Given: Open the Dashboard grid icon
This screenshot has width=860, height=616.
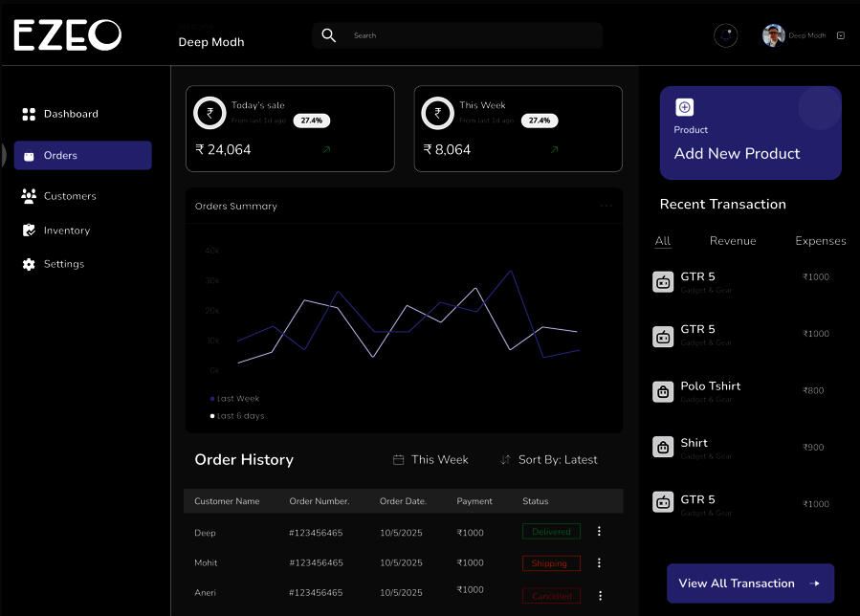Looking at the screenshot, I should [29, 114].
